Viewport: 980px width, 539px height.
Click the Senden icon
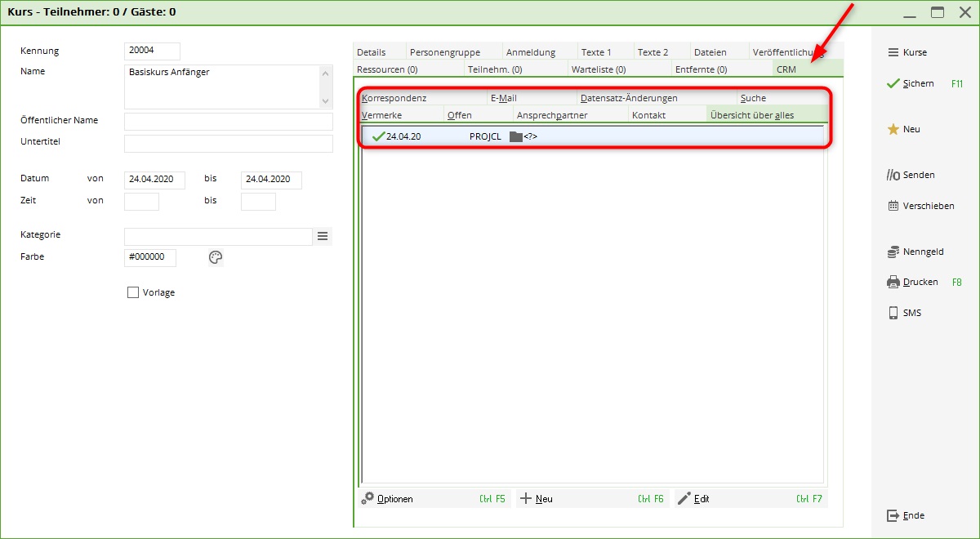pos(893,175)
